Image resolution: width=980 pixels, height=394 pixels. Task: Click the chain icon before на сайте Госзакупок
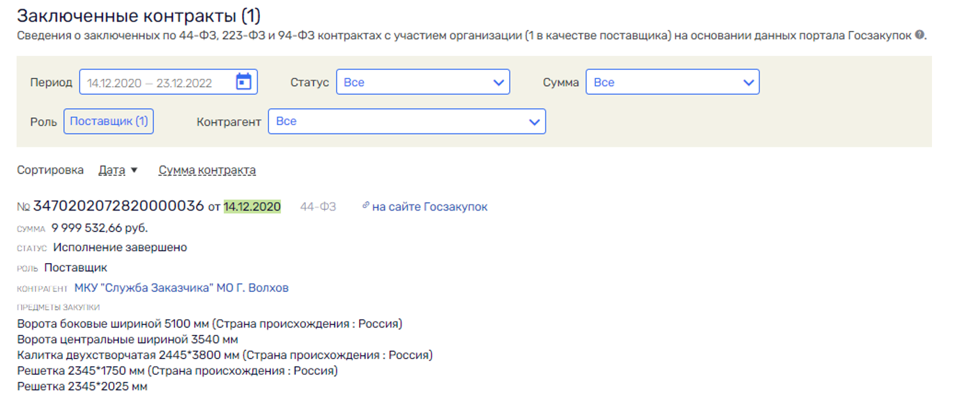[x=366, y=206]
